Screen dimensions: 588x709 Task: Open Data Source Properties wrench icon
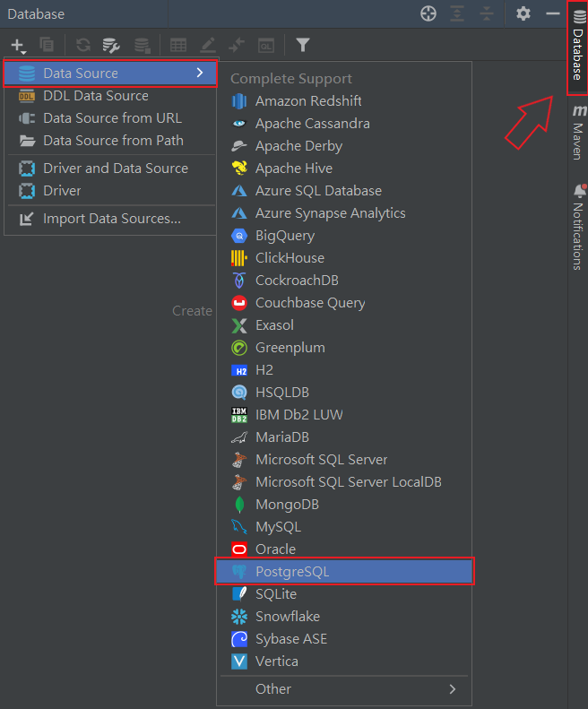[111, 45]
